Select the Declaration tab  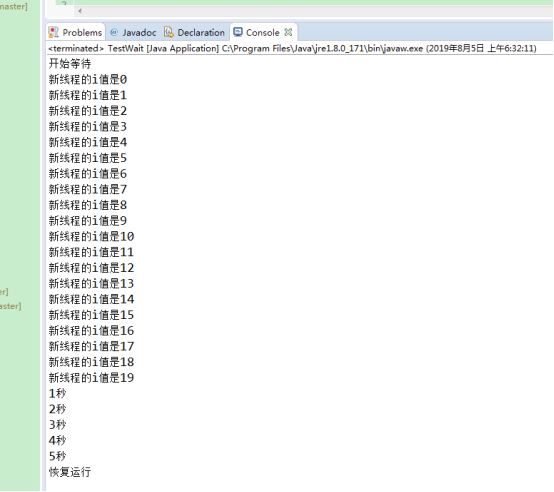[194, 32]
